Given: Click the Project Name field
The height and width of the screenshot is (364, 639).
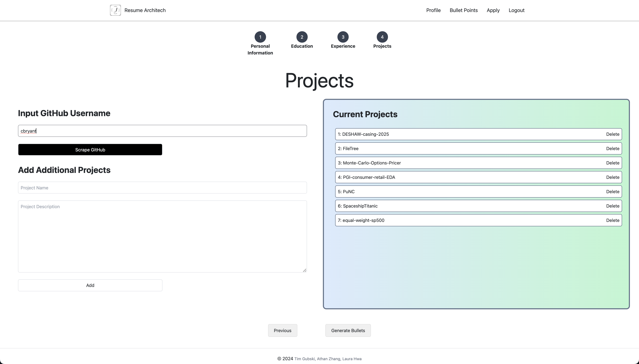Looking at the screenshot, I should coord(162,188).
